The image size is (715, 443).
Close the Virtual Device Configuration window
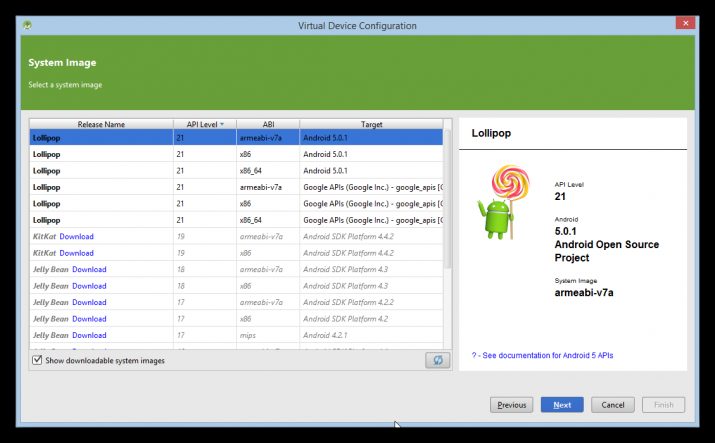[x=685, y=23]
